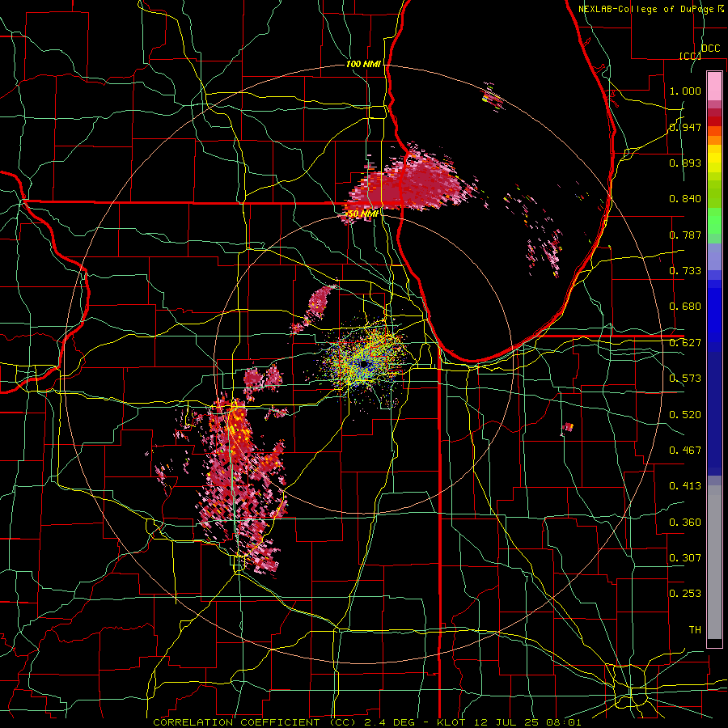Click the '100 NMI' range ring label

click(x=363, y=64)
